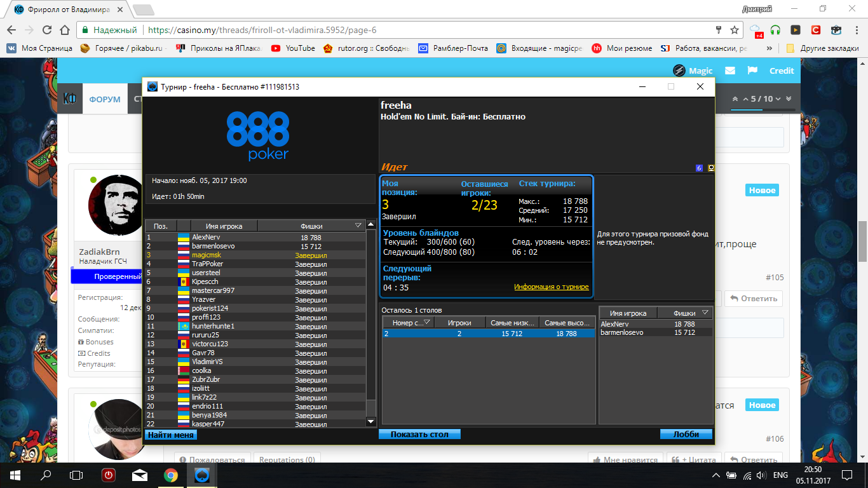Sort tables by Номер стола column arrow
The height and width of the screenshot is (488, 868).
pos(427,323)
